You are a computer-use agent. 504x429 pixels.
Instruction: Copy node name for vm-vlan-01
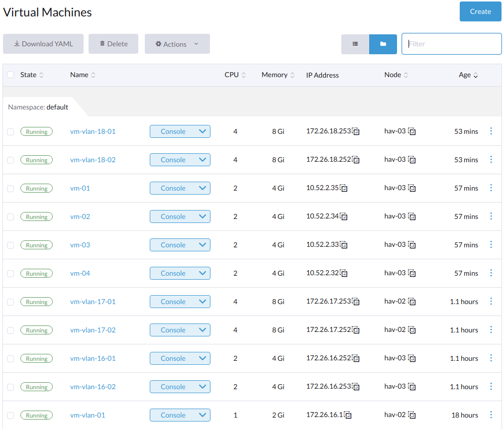point(412,415)
